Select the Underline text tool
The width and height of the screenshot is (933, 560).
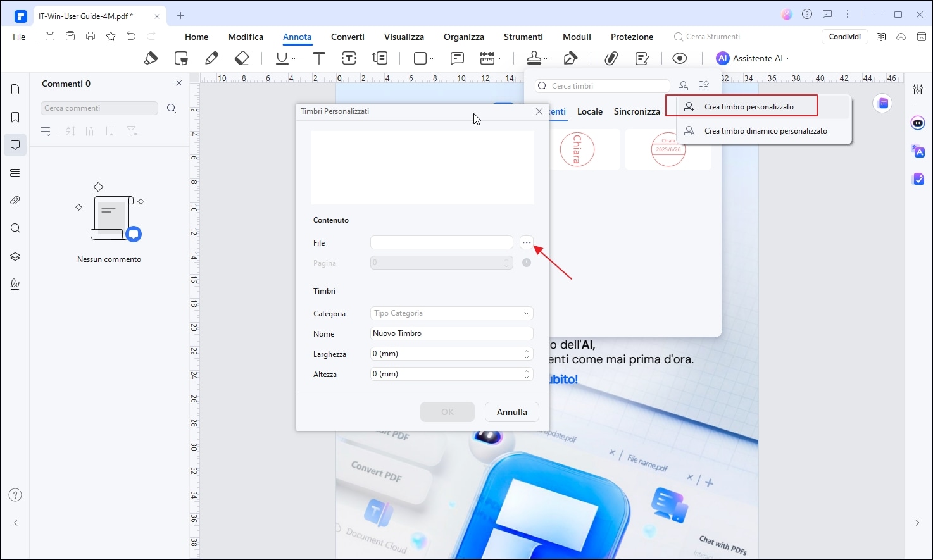[x=282, y=58]
